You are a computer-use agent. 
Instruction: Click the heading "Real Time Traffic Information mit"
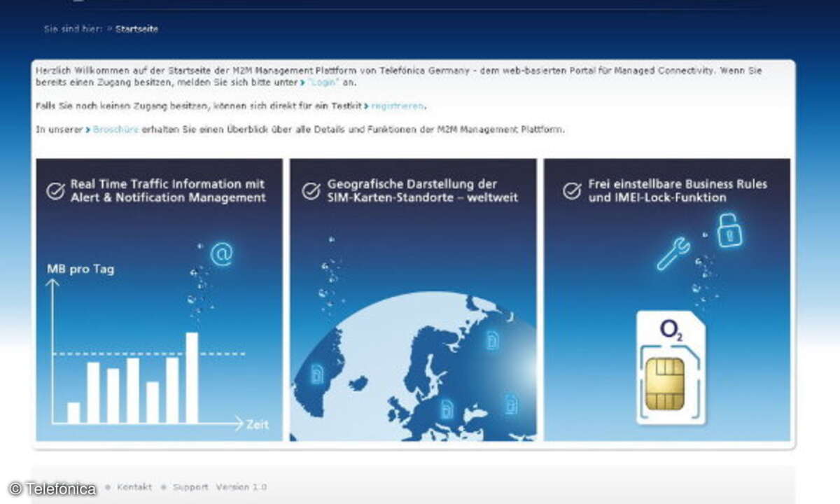167,184
